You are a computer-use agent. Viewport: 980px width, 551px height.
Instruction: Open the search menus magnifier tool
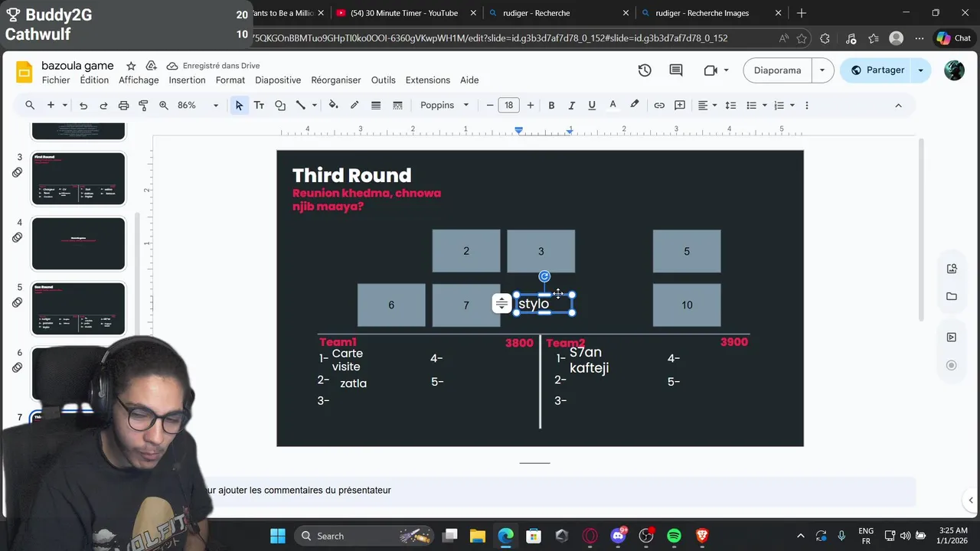click(30, 105)
